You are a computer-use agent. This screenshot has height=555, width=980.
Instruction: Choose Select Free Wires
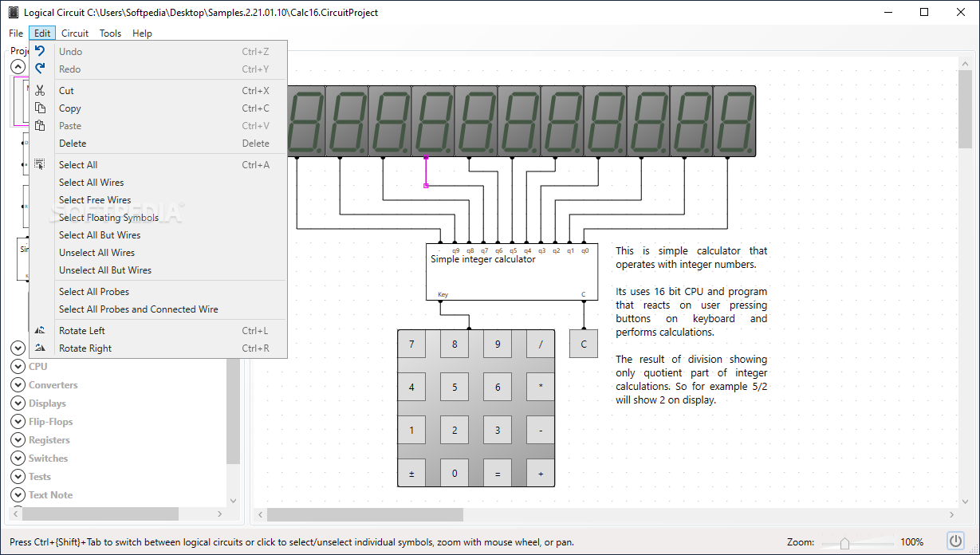tap(158, 199)
